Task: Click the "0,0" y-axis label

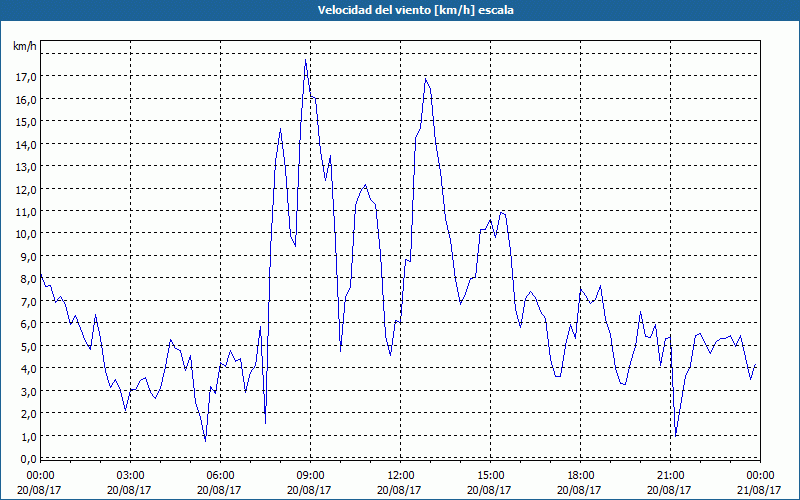Action: tap(28, 458)
